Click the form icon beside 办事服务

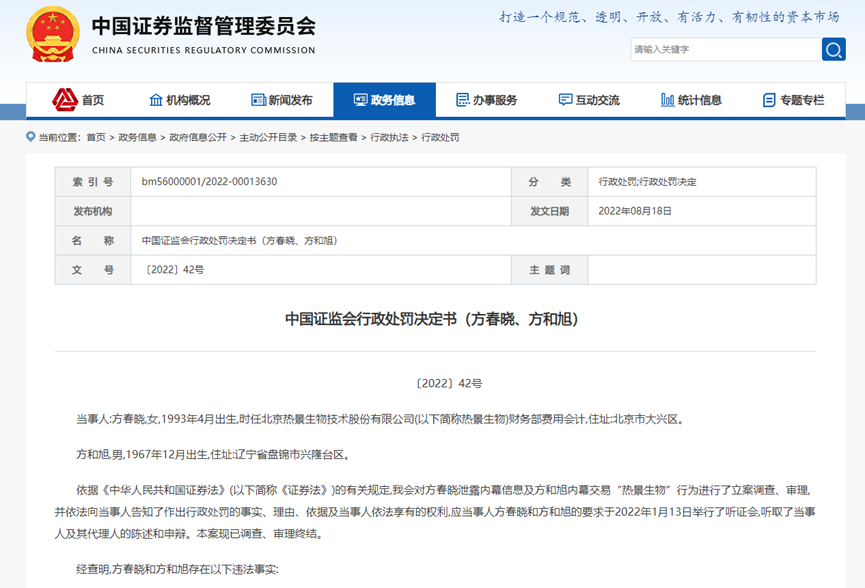point(463,100)
